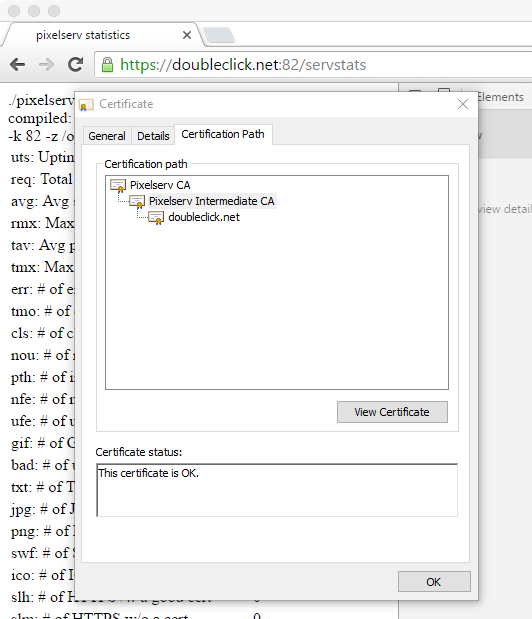Select doubleclick.net certificate in the tree
The image size is (532, 619).
204,217
